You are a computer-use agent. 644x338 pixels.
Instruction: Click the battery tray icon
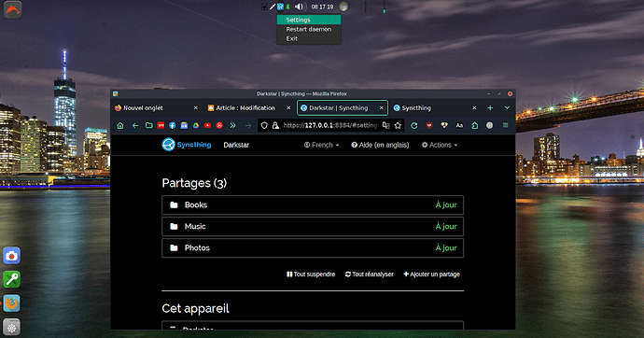(264, 7)
